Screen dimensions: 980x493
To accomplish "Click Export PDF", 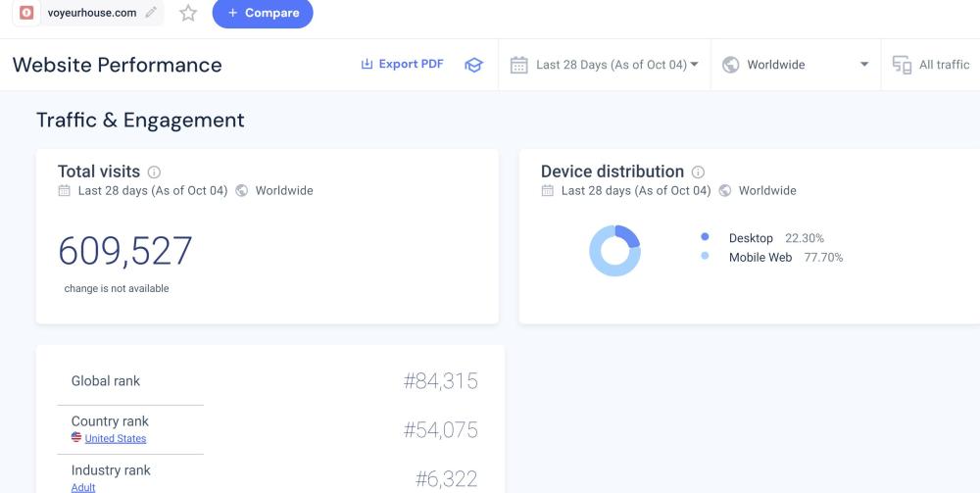I will [402, 64].
